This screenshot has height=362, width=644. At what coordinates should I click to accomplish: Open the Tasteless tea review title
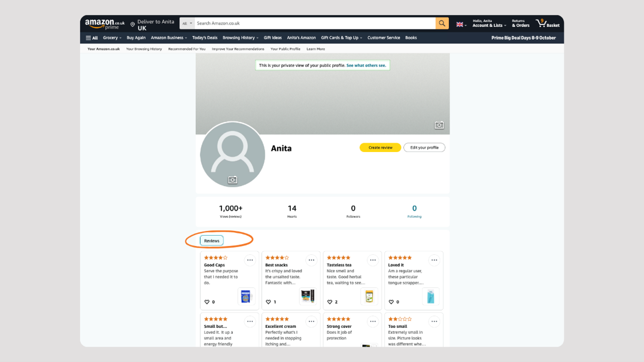tap(339, 265)
